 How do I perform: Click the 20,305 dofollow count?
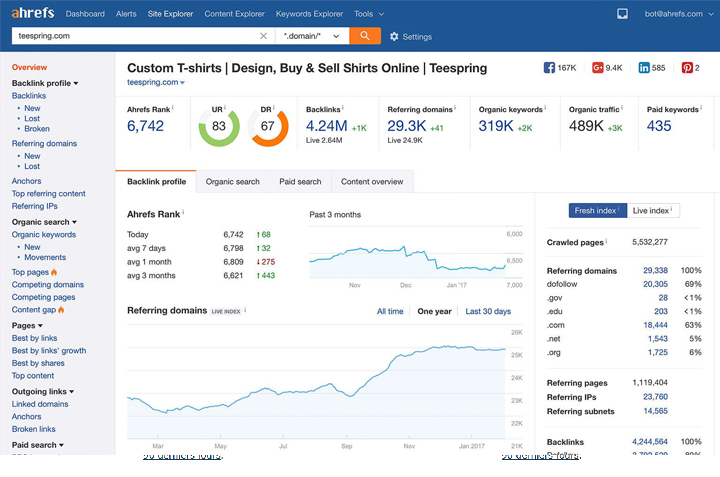pos(655,284)
